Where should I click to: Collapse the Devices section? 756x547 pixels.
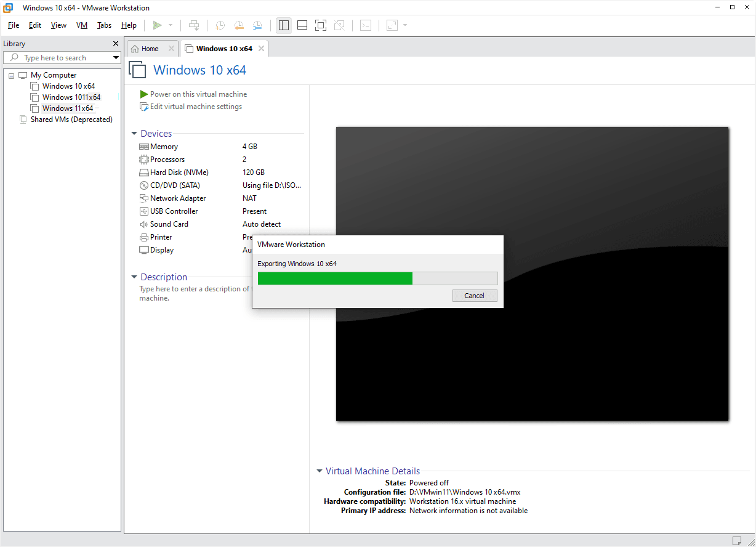click(134, 134)
